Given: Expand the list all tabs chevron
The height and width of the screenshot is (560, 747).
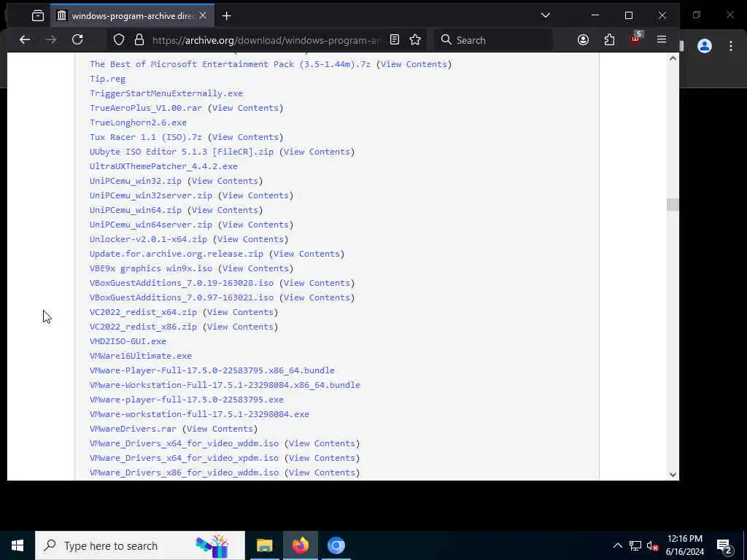Looking at the screenshot, I should [x=546, y=15].
